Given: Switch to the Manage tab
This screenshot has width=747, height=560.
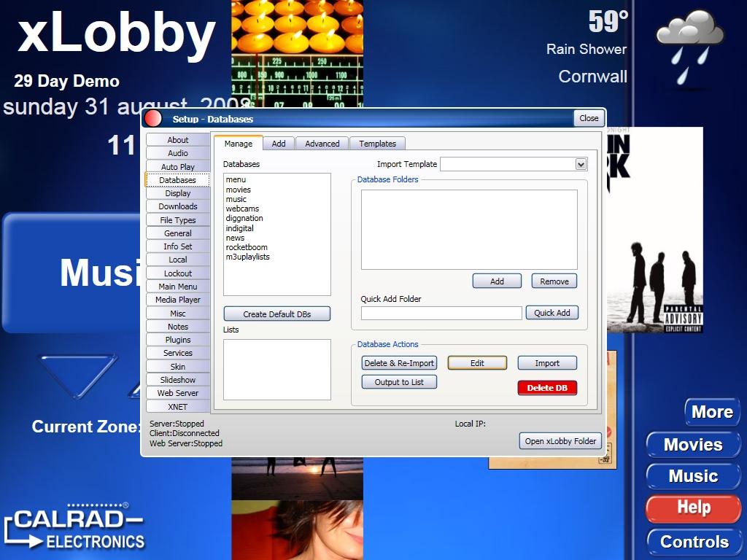Looking at the screenshot, I should point(239,144).
